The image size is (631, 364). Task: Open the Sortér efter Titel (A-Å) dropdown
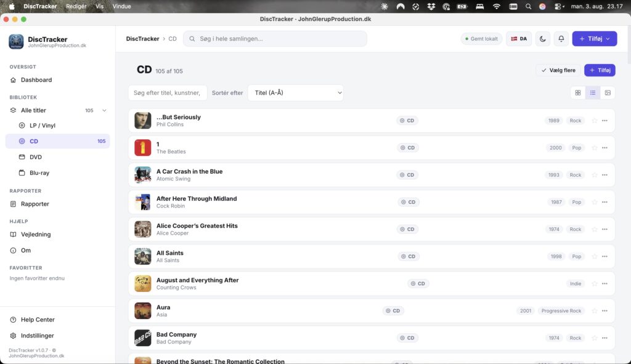[x=296, y=93]
